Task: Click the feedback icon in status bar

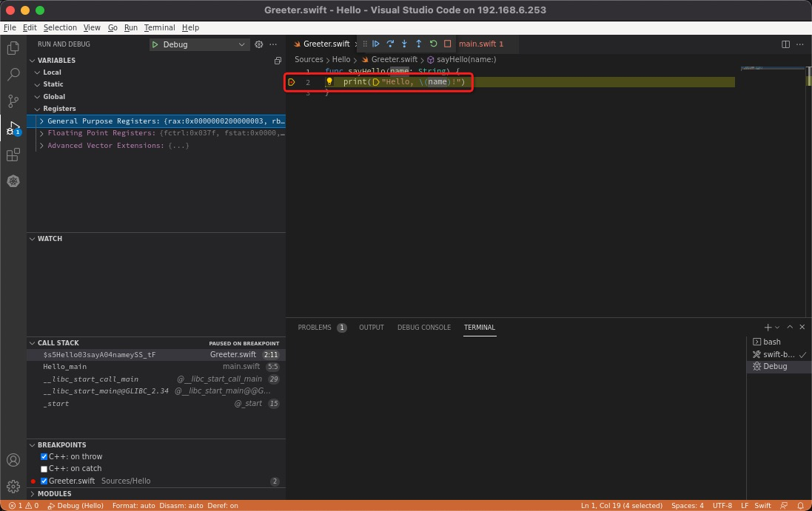Action: [x=784, y=505]
